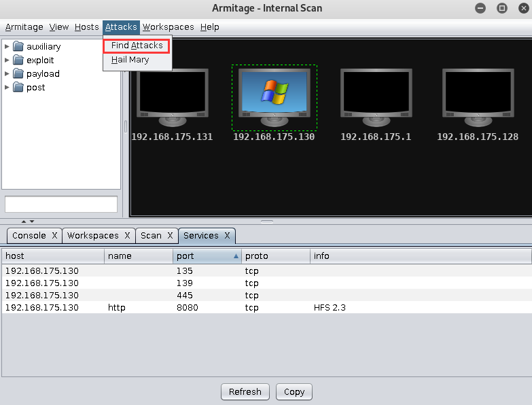Click the Refresh button
Image resolution: width=532 pixels, height=405 pixels.
click(x=245, y=392)
